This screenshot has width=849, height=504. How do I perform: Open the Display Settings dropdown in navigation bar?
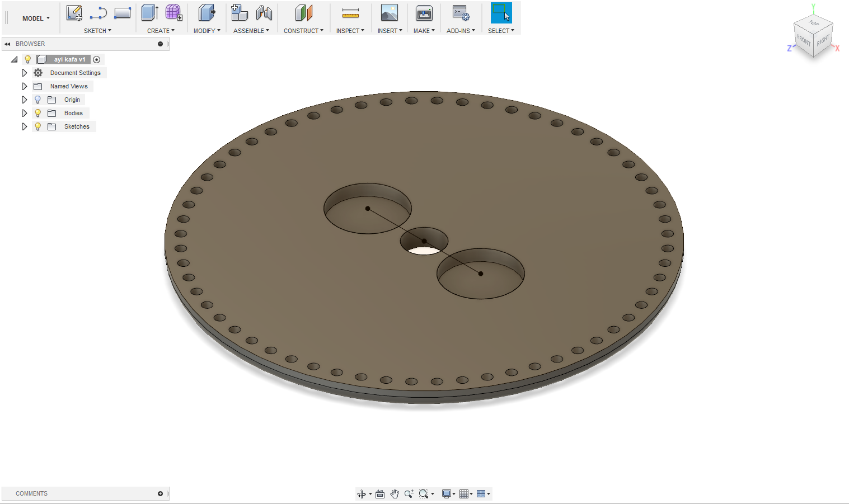[447, 493]
